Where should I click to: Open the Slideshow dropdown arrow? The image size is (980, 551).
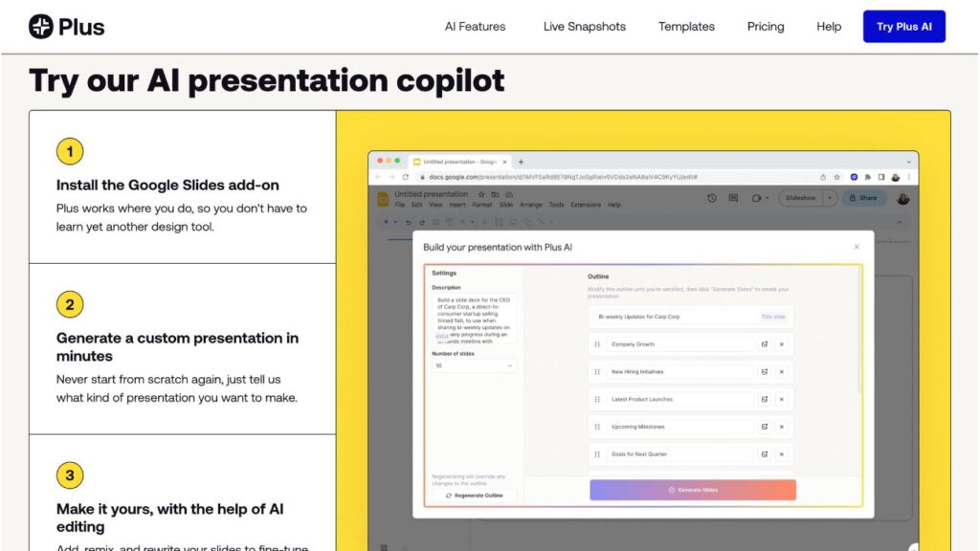[830, 198]
